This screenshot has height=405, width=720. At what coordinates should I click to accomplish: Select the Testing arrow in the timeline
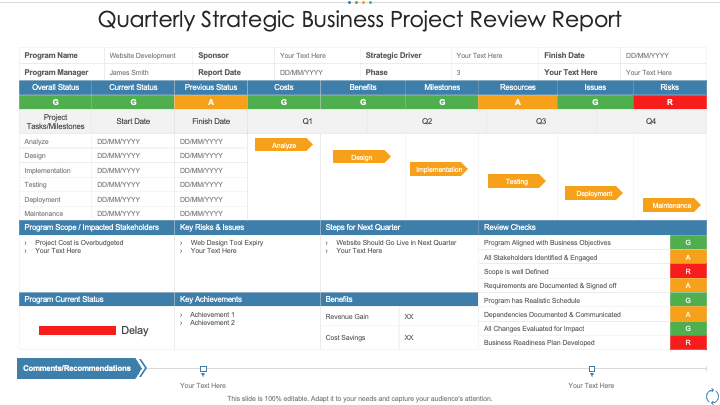516,181
